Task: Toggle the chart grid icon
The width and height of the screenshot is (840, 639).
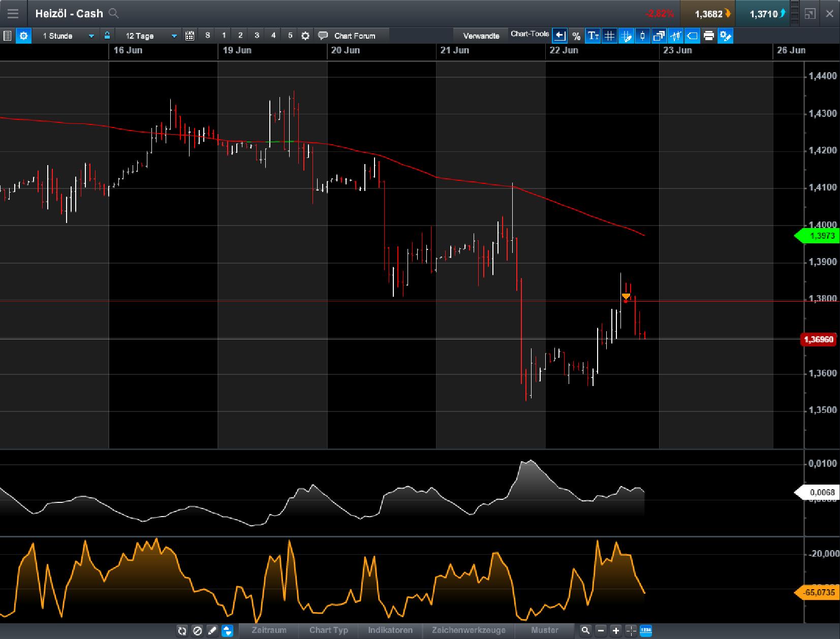Action: (609, 36)
